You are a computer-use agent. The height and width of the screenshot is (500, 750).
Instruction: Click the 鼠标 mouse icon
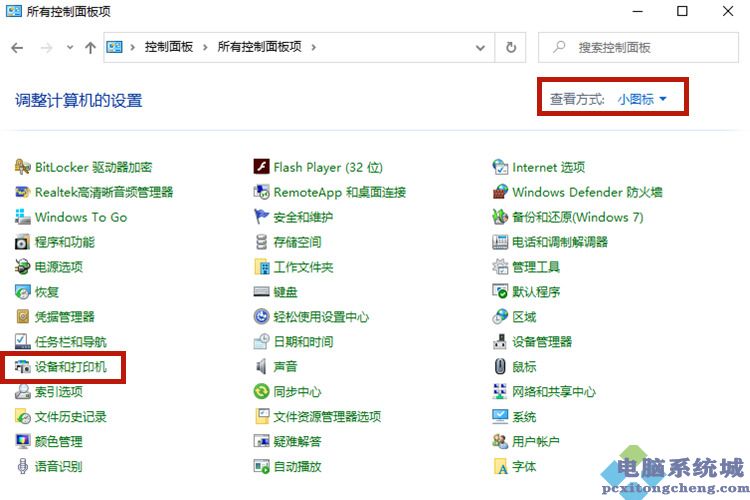point(500,367)
